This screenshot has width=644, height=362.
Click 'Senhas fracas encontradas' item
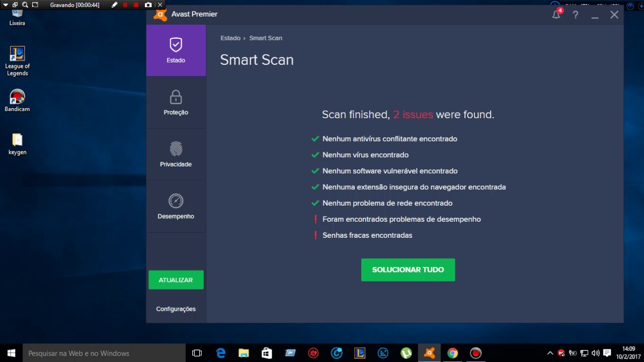click(367, 235)
